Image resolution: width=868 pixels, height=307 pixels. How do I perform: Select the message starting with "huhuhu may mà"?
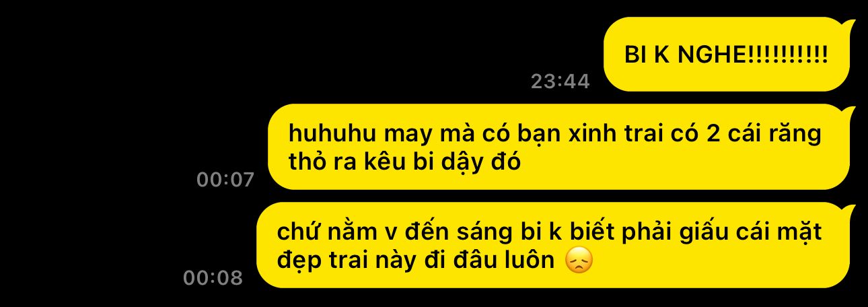click(561, 147)
